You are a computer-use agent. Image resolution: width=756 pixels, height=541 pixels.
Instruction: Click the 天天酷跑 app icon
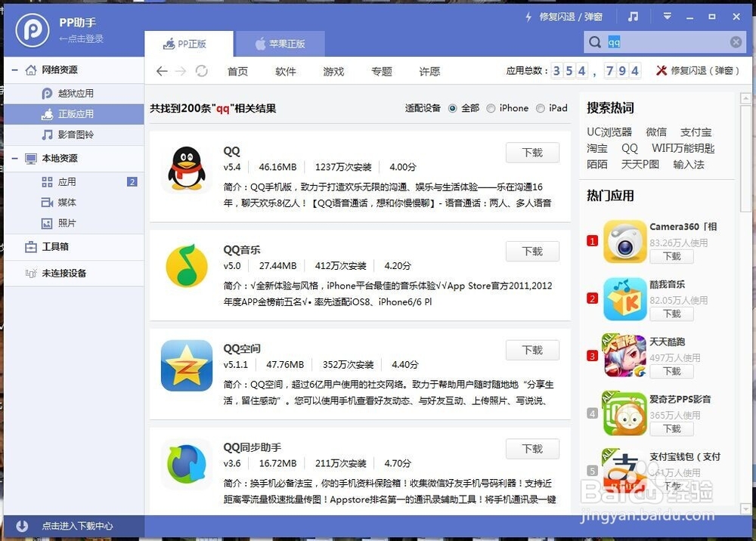coord(625,356)
